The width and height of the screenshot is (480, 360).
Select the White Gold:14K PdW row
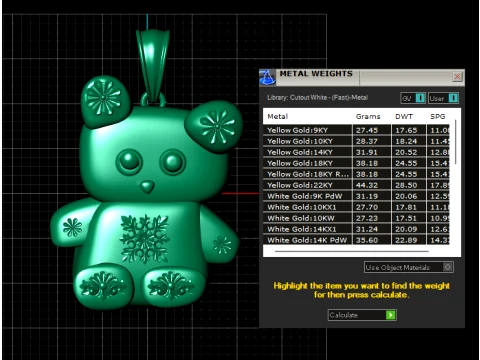(x=356, y=240)
